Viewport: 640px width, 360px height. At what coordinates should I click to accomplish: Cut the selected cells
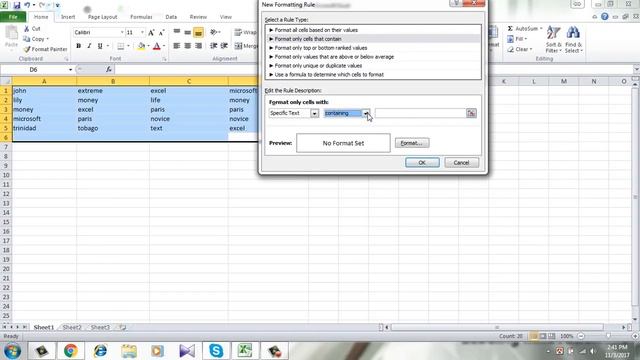click(x=32, y=29)
